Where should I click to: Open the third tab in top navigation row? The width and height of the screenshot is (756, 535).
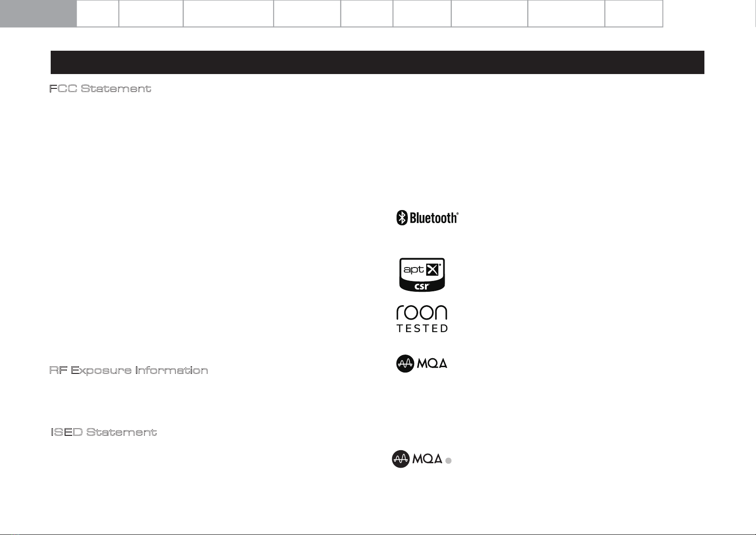point(151,13)
